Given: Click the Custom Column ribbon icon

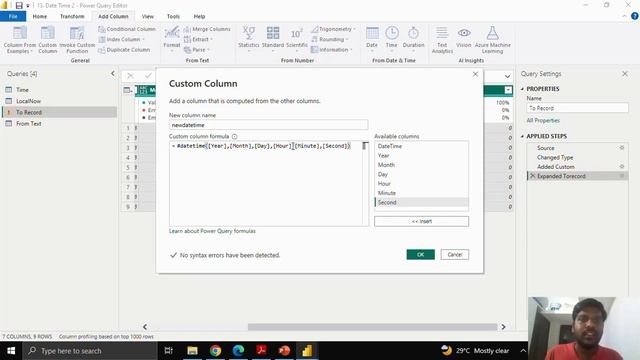Looking at the screenshot, I should coord(47,39).
